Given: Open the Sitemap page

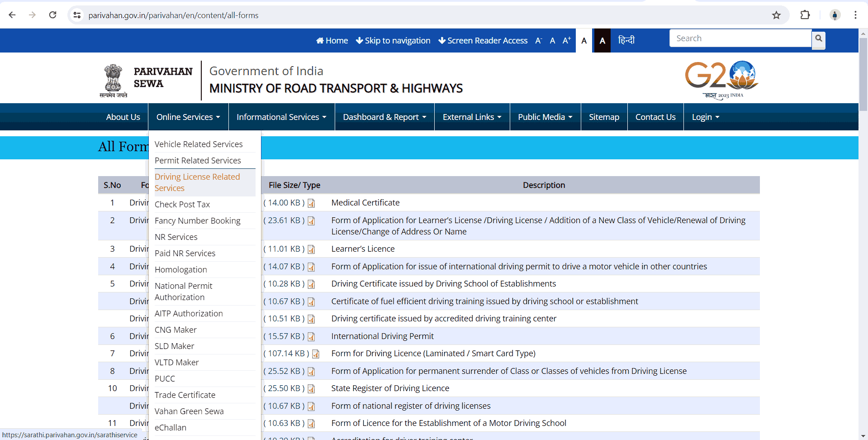Looking at the screenshot, I should 604,117.
